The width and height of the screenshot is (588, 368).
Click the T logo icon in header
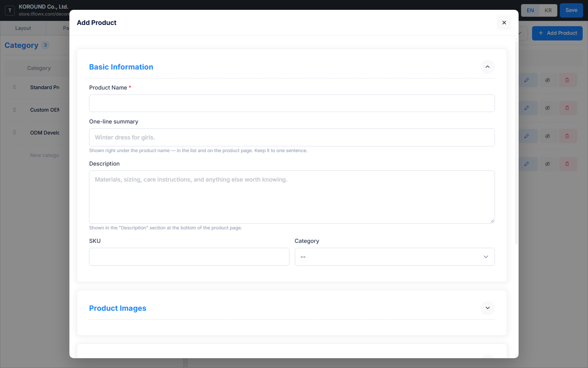(x=10, y=10)
